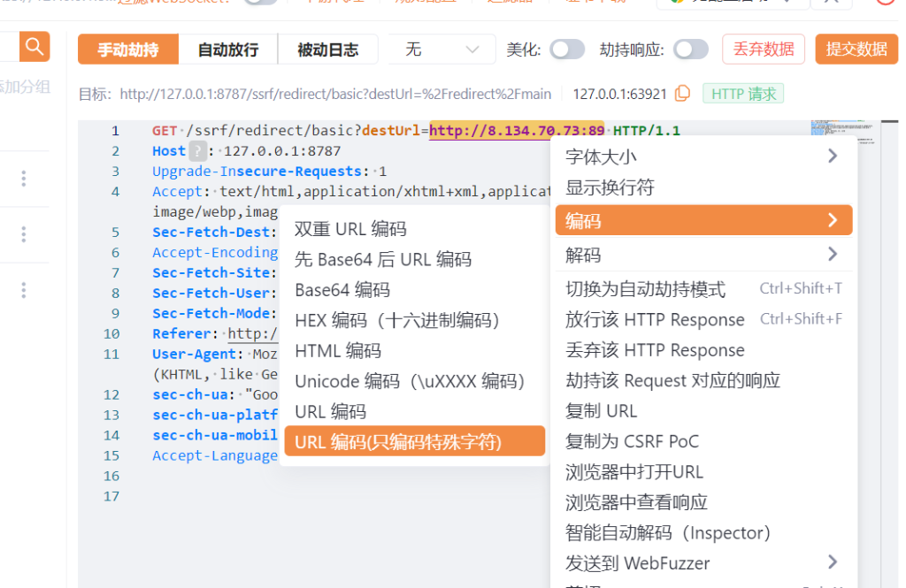
Task: Enable the 劫持响应 switch
Action: 690,50
